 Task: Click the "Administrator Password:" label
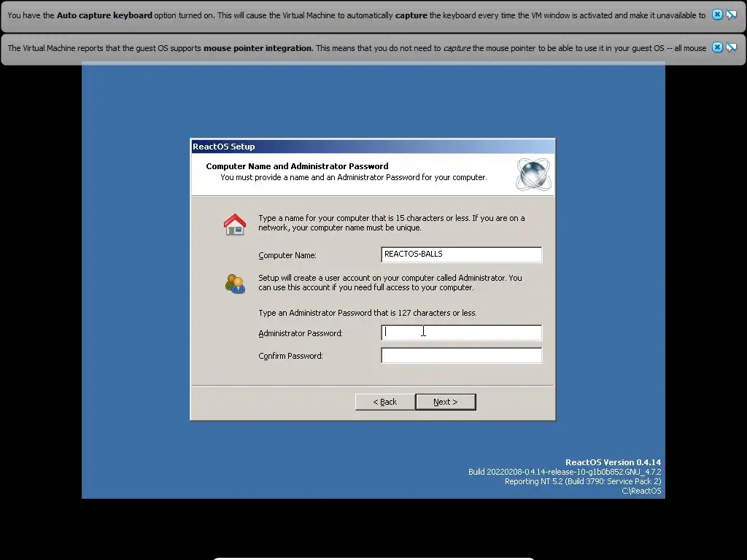pos(301,333)
